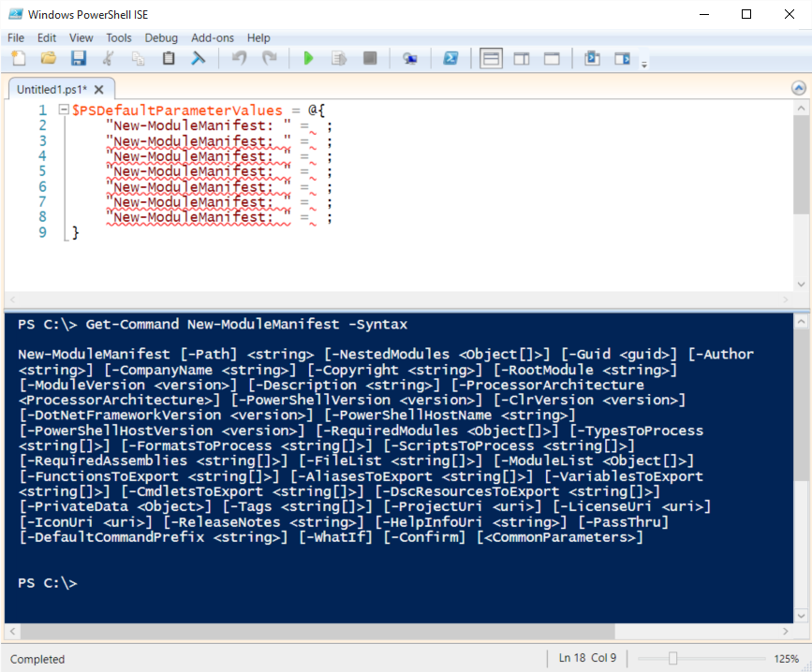Run the script with the green Run button
812x672 pixels.
308,58
